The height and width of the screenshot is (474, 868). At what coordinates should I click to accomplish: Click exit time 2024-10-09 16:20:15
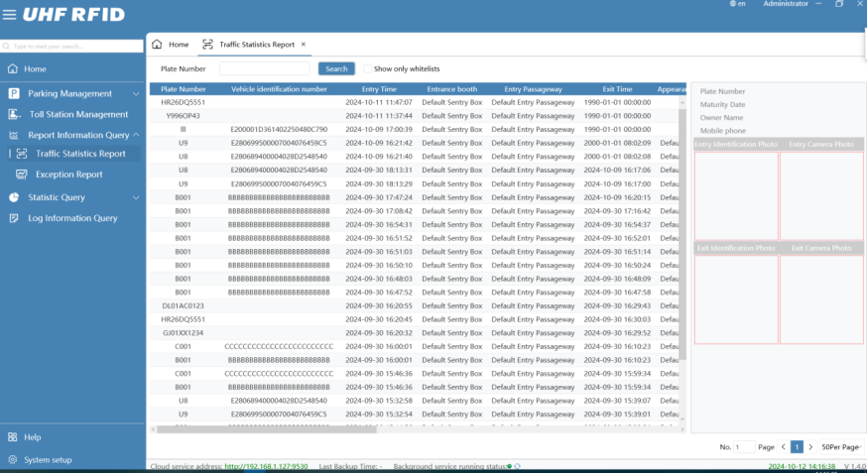[617, 197]
